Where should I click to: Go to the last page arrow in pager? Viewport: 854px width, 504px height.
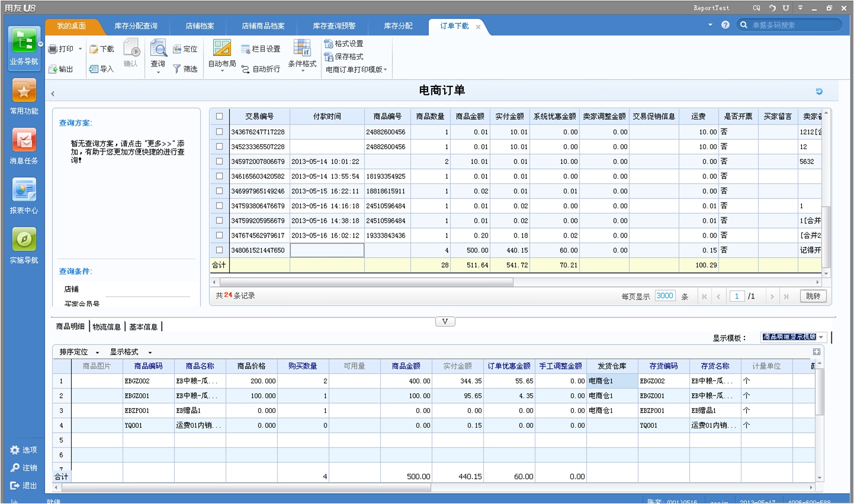tap(786, 297)
